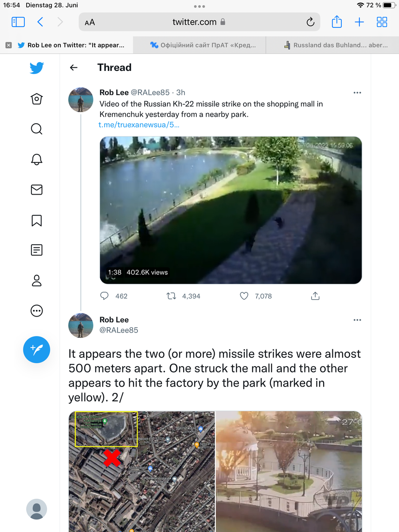Open Messages envelope icon
399x532 pixels.
(x=37, y=190)
